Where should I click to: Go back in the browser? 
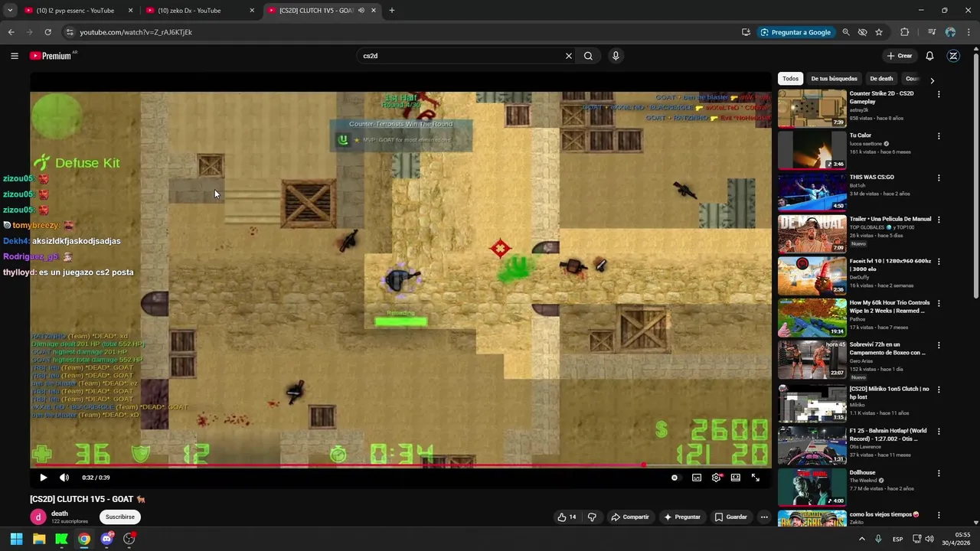(x=11, y=32)
